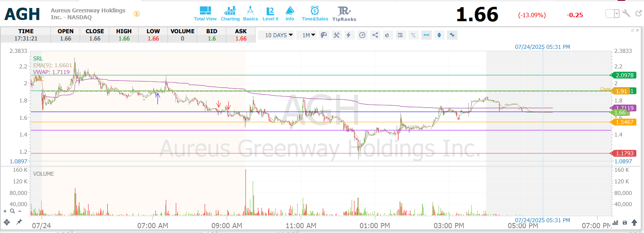
Task: Open the TipRanks link
Action: (344, 14)
